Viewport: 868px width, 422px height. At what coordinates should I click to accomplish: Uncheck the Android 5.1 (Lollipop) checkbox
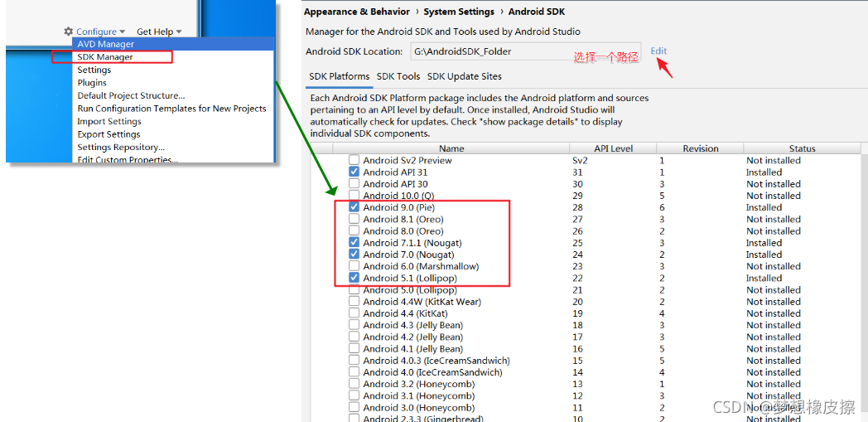[x=354, y=278]
